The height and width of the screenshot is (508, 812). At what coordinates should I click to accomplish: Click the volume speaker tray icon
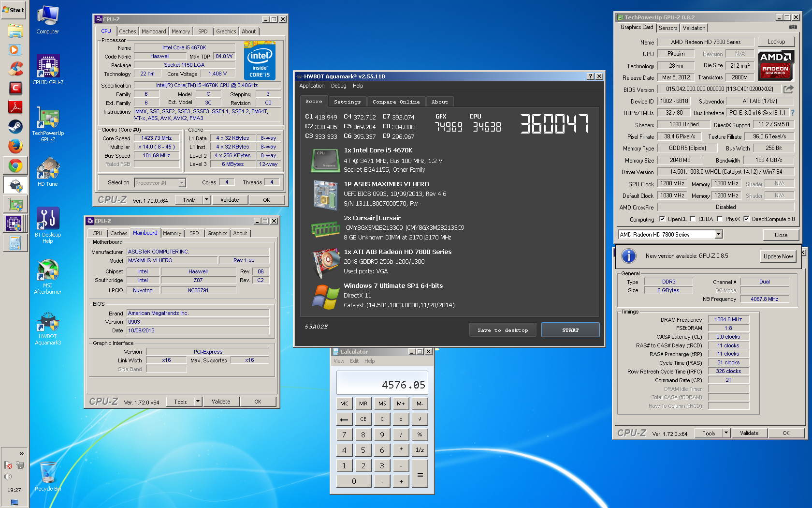[8, 477]
